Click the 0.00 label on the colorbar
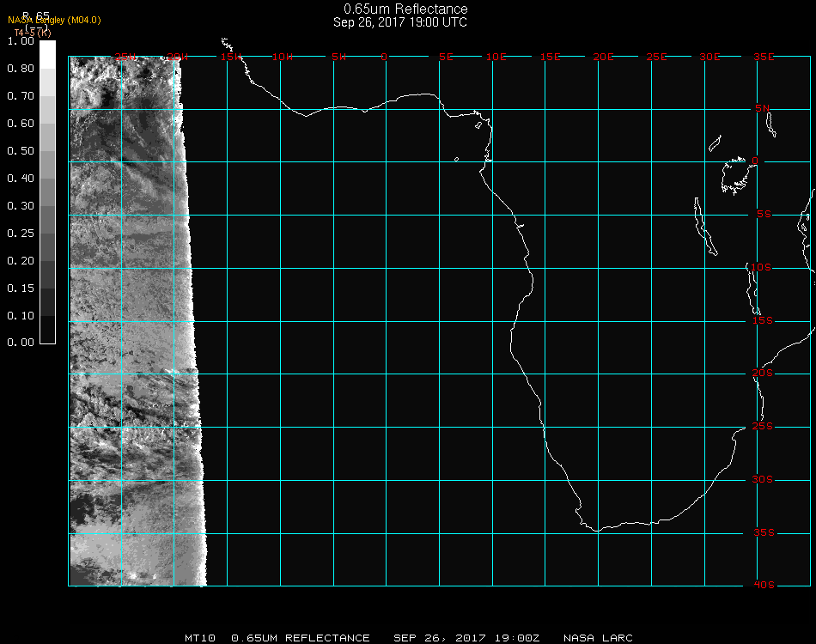This screenshot has width=816, height=644. pyautogui.click(x=21, y=343)
